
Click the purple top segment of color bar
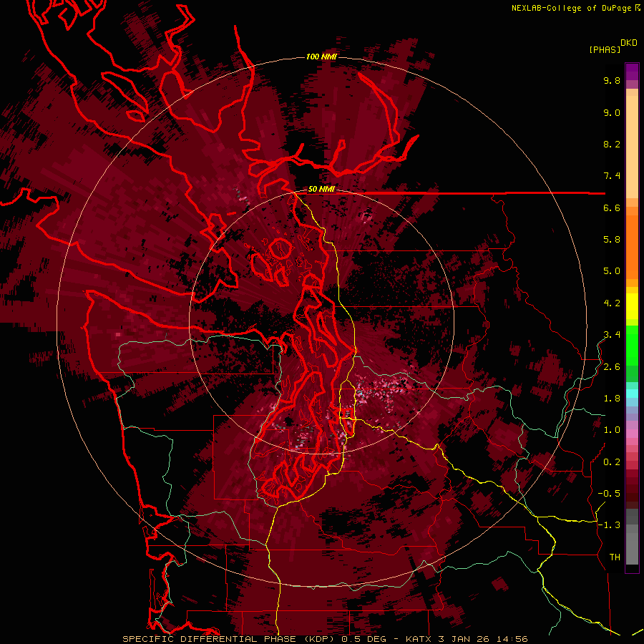632,72
